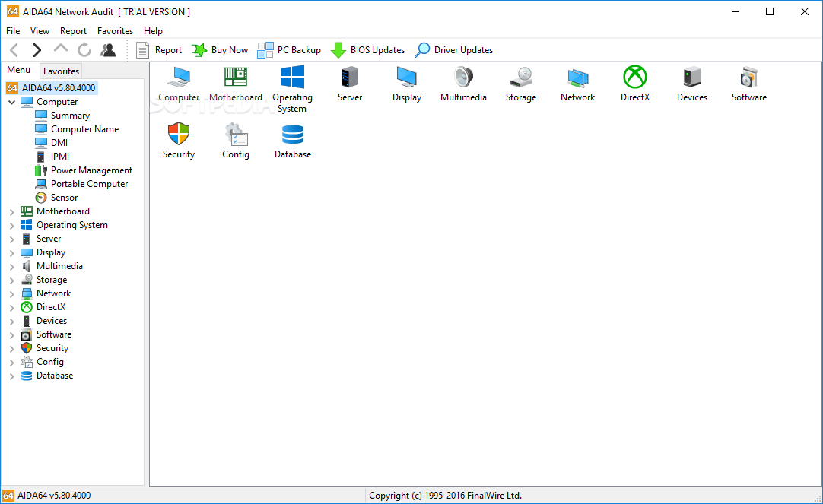823x504 pixels.
Task: Expand the DirectX tree node
Action: [11, 307]
